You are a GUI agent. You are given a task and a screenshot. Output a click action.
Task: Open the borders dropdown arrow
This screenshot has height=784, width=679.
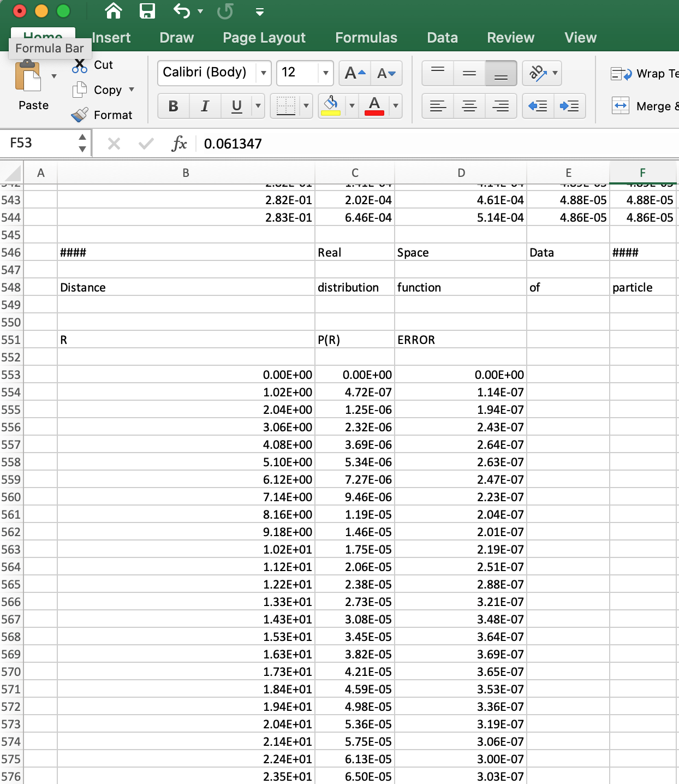[x=306, y=106]
